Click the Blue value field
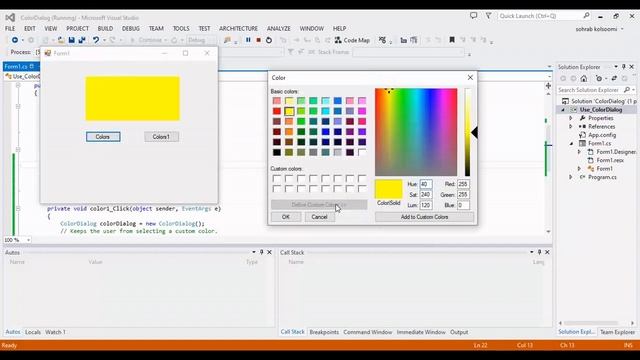Image resolution: width=640 pixels, height=360 pixels. (463, 205)
